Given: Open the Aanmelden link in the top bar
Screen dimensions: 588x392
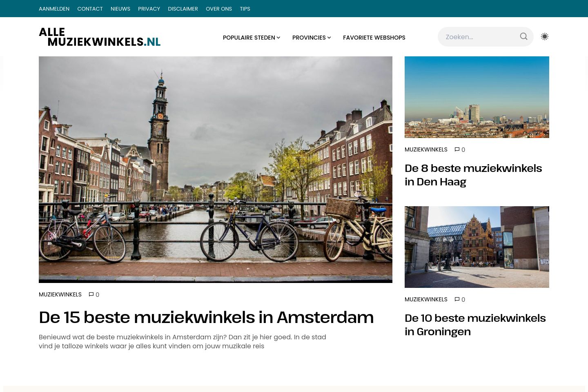Looking at the screenshot, I should [54, 9].
